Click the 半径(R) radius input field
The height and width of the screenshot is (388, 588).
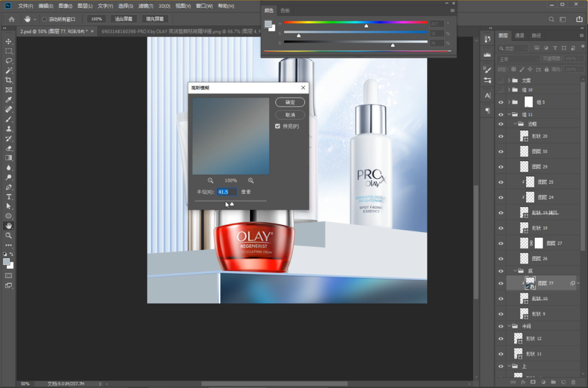(x=226, y=192)
